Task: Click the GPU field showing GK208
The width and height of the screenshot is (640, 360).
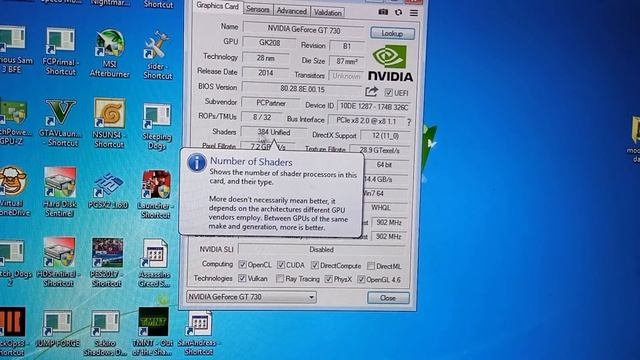Action: coord(269,42)
